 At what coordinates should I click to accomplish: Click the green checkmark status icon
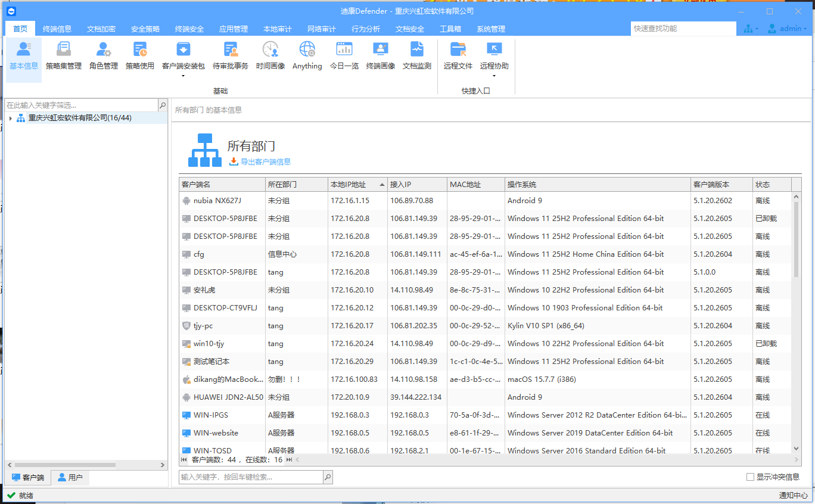(x=11, y=495)
